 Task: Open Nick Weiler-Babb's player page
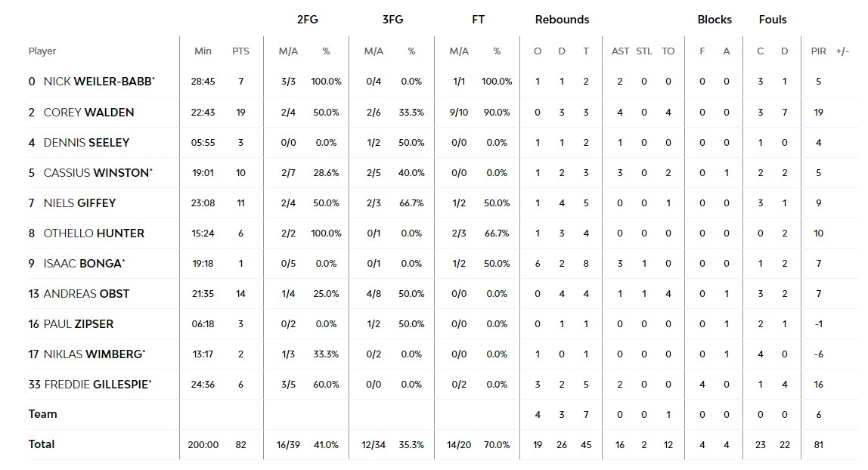(98, 82)
